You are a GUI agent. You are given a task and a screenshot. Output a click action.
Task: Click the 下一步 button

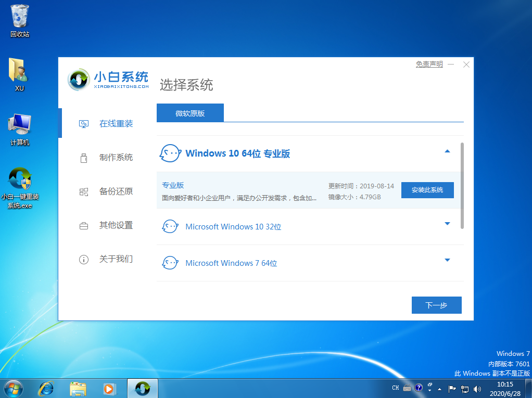[x=436, y=305]
